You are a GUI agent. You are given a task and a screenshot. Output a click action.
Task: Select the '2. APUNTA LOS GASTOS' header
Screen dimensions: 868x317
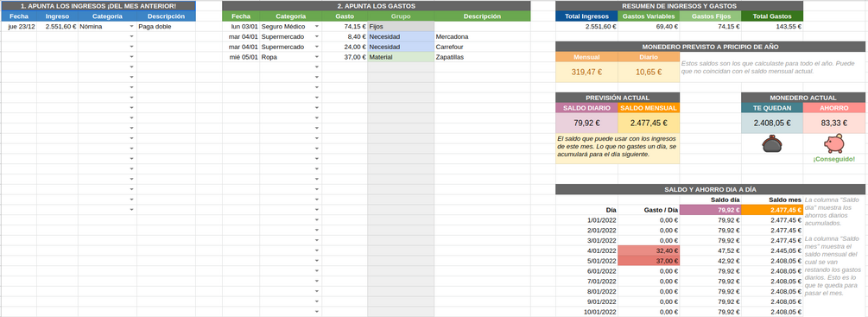coord(376,6)
